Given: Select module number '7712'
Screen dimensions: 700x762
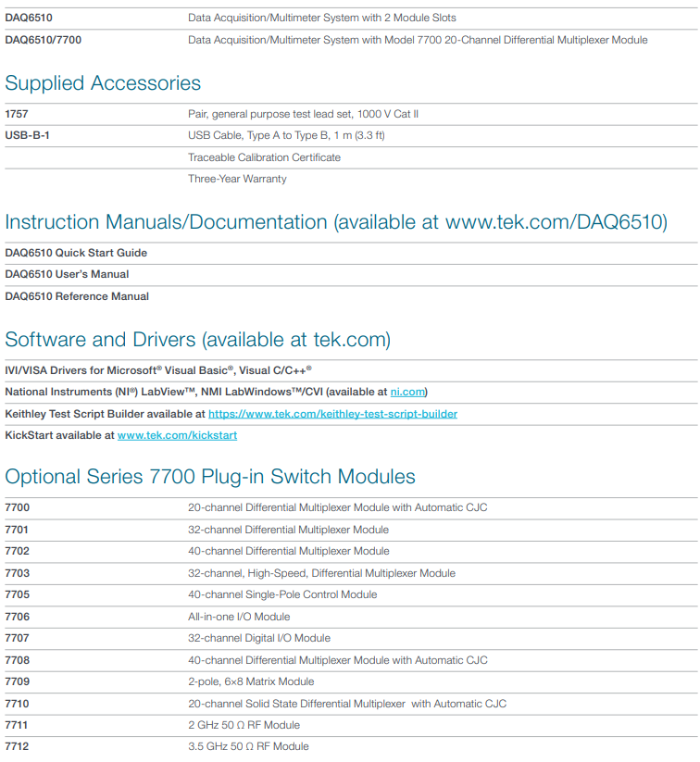Looking at the screenshot, I should click(17, 746).
